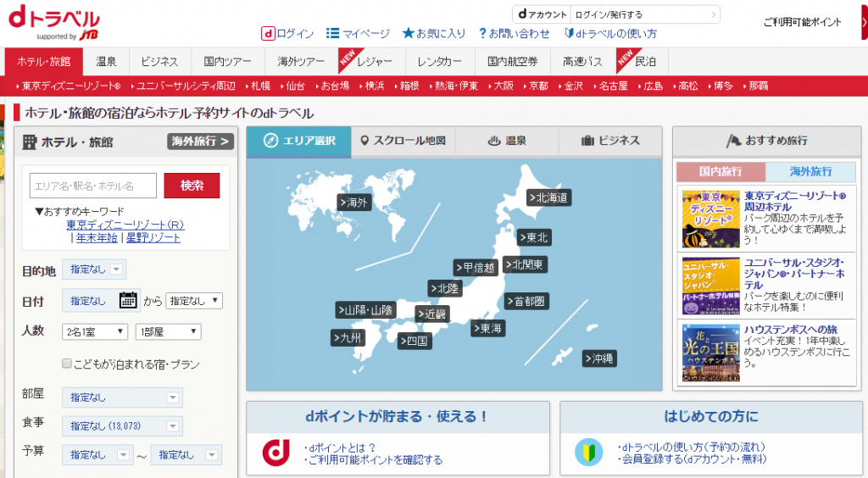Click the compass icon on エリア選択
This screenshot has height=478, width=868.
click(270, 141)
